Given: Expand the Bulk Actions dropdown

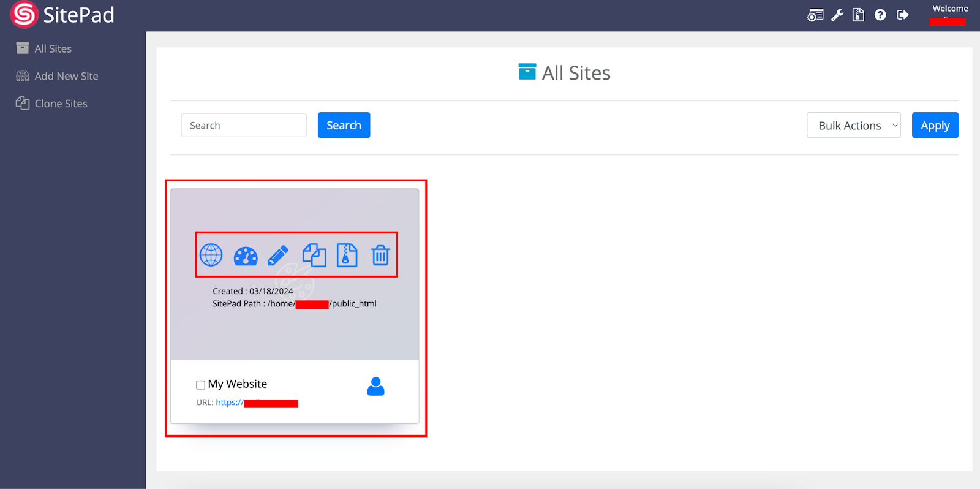Looking at the screenshot, I should [853, 126].
